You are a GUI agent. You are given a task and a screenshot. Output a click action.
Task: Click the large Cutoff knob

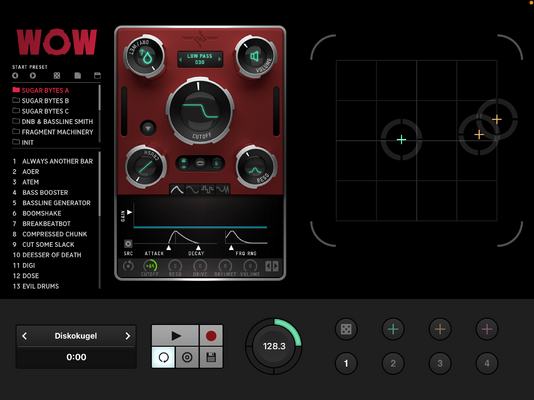[x=200, y=111]
